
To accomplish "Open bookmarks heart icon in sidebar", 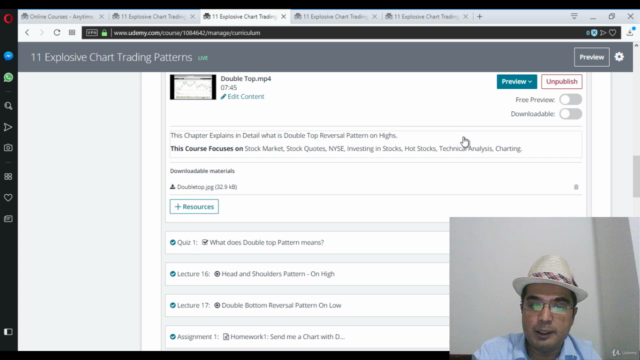I will point(8,198).
